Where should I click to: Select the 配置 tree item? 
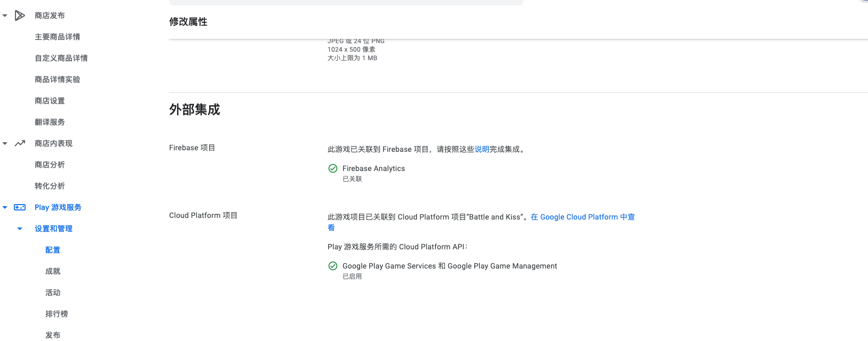53,250
